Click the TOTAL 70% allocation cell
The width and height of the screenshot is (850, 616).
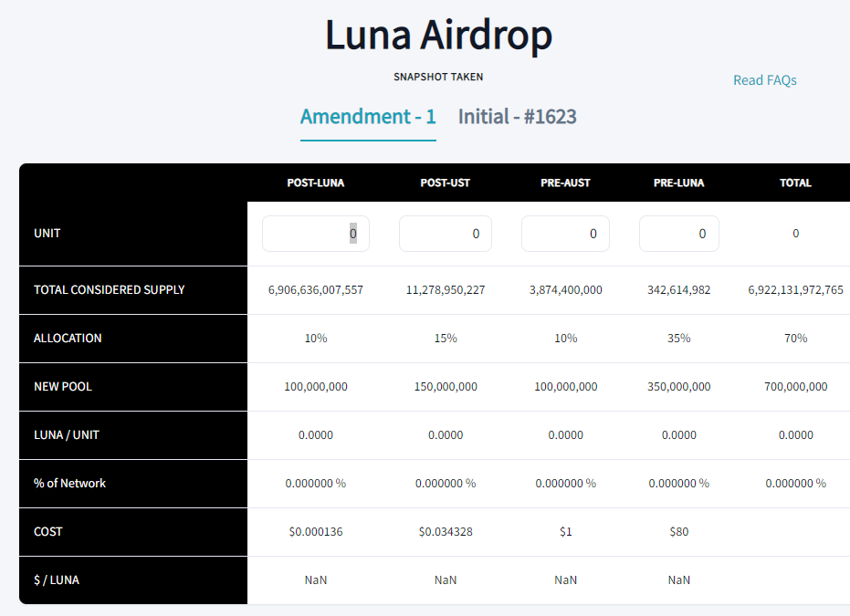[795, 338]
